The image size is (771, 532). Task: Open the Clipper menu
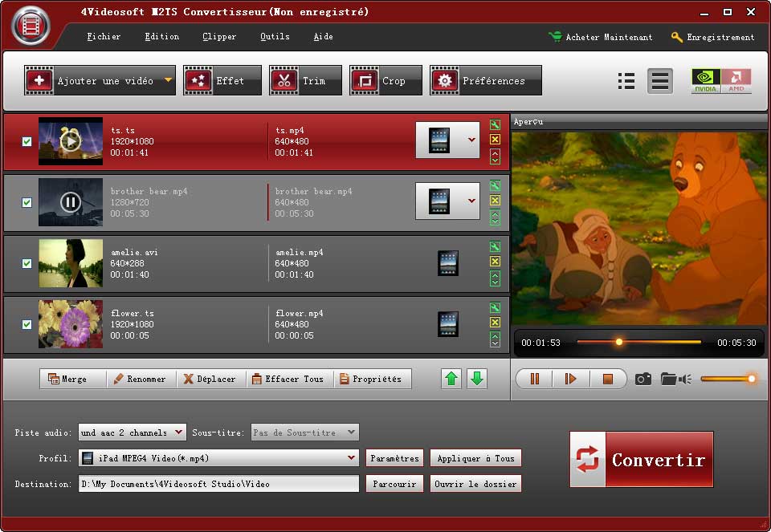219,37
